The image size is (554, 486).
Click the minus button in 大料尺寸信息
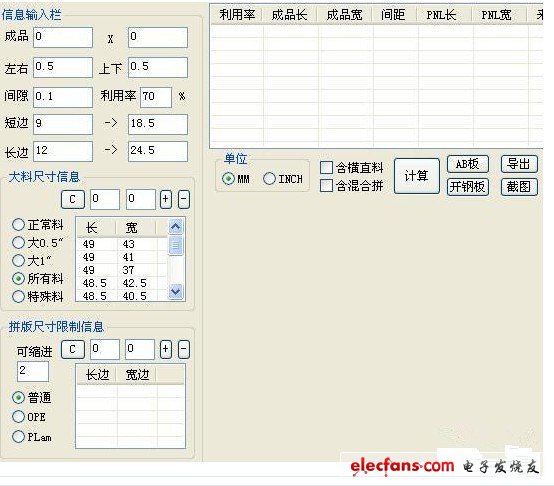click(x=183, y=199)
